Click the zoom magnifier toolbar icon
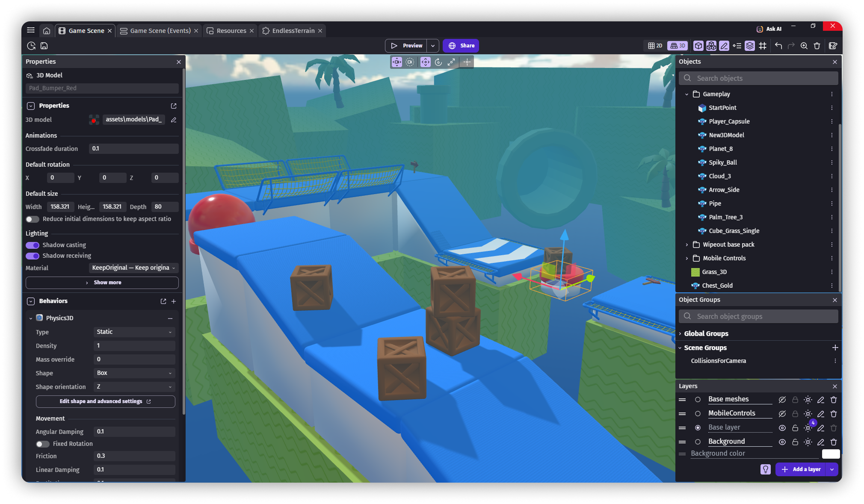The width and height of the screenshot is (864, 504). click(x=804, y=46)
